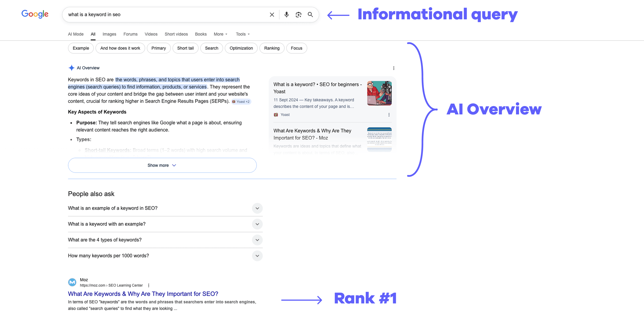The height and width of the screenshot is (318, 644).
Task: Select the Focus filter chip
Action: click(297, 48)
